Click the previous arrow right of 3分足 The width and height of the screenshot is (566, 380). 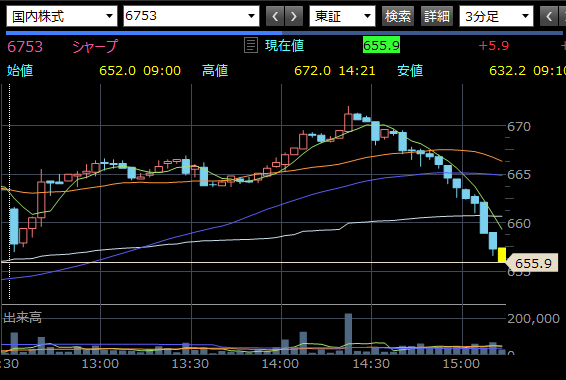click(x=549, y=17)
